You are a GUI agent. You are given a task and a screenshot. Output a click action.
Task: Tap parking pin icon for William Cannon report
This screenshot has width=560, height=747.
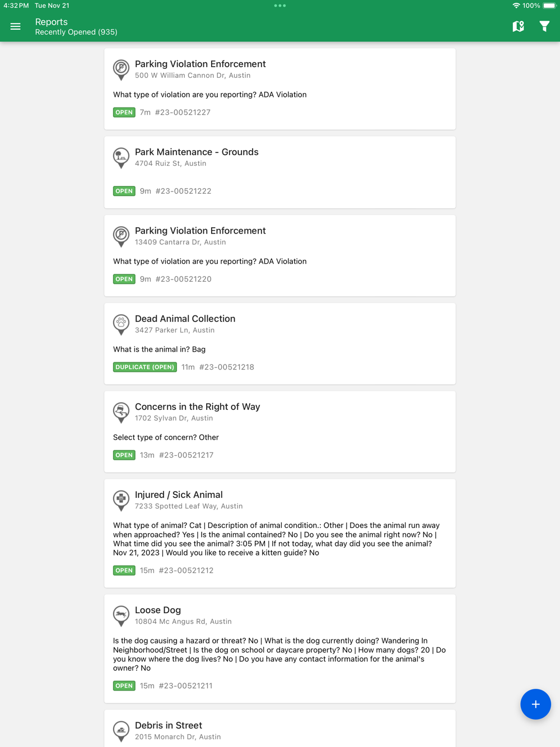coord(121,69)
